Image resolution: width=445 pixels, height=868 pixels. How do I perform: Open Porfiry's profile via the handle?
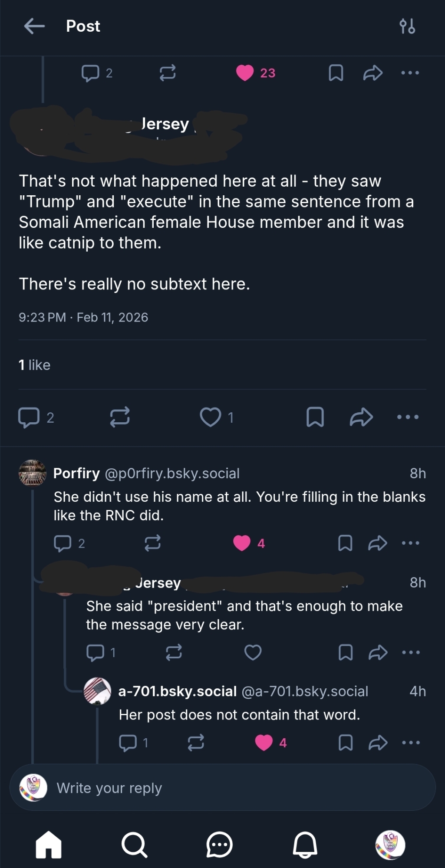[x=172, y=473]
